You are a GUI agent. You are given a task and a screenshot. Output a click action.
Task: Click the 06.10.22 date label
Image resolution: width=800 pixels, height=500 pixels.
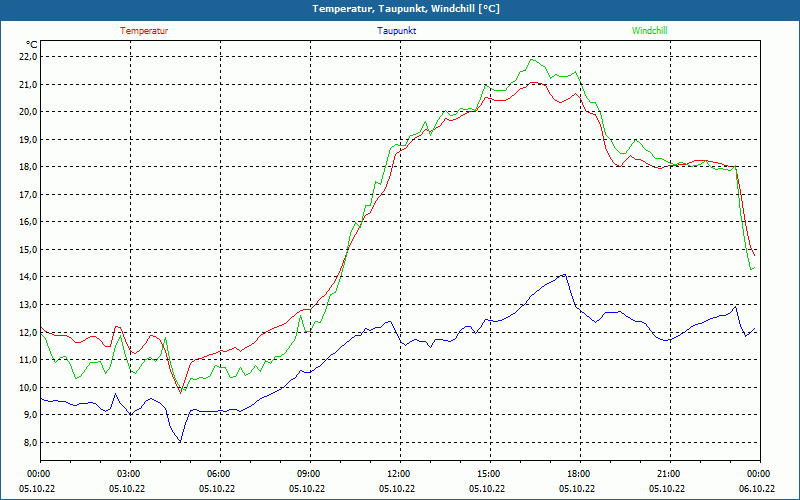coord(757,489)
